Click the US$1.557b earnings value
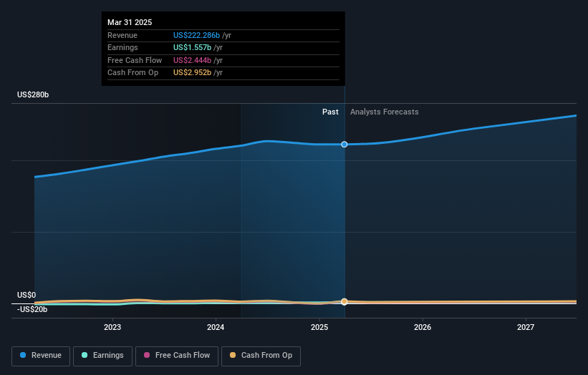Screen dimensions: 588x375 coord(192,47)
